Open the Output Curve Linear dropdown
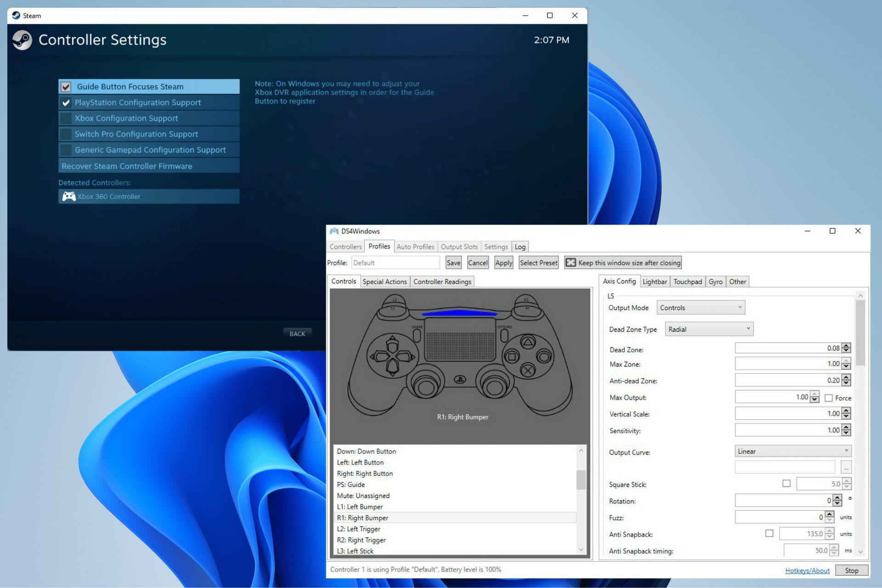This screenshot has height=588, width=882. tap(793, 451)
